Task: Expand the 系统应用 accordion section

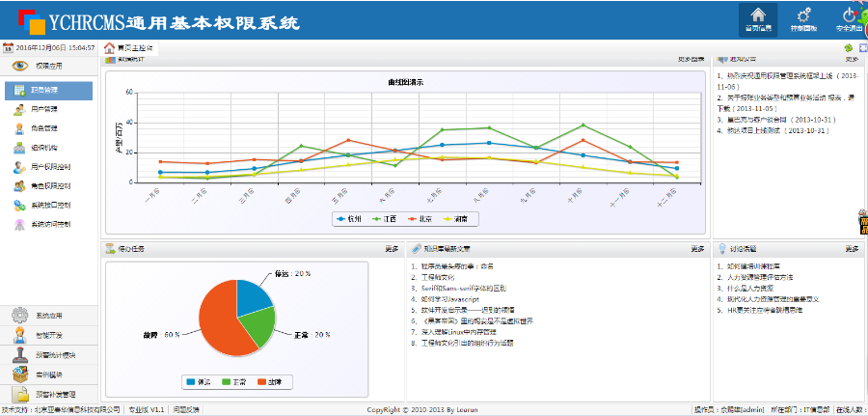Action: pos(48,316)
